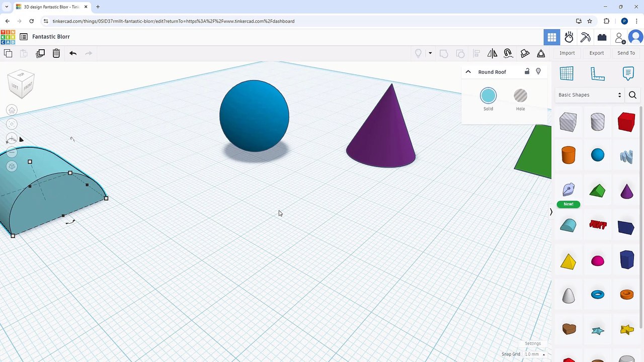Mirror the selected shape
Viewport: 644px width, 362px height.
(x=492, y=53)
